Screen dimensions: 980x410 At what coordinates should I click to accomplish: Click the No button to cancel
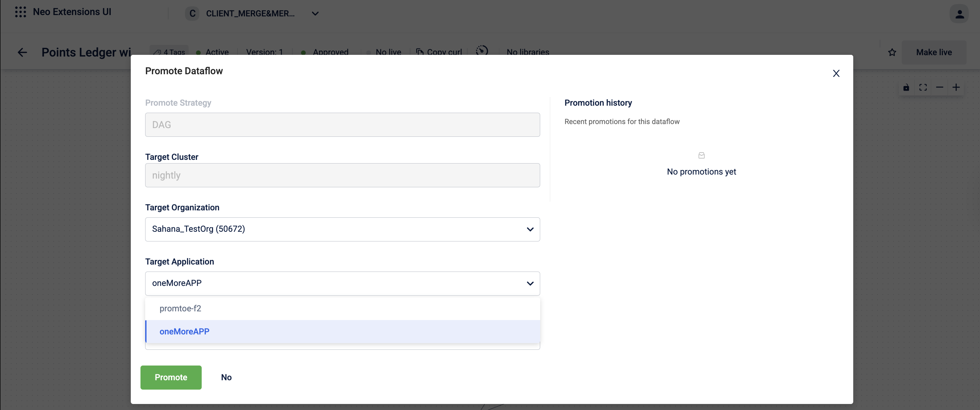[226, 377]
